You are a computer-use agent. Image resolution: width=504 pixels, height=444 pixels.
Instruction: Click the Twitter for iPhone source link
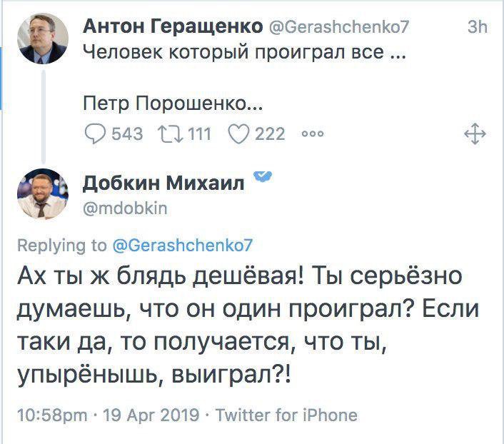click(286, 415)
